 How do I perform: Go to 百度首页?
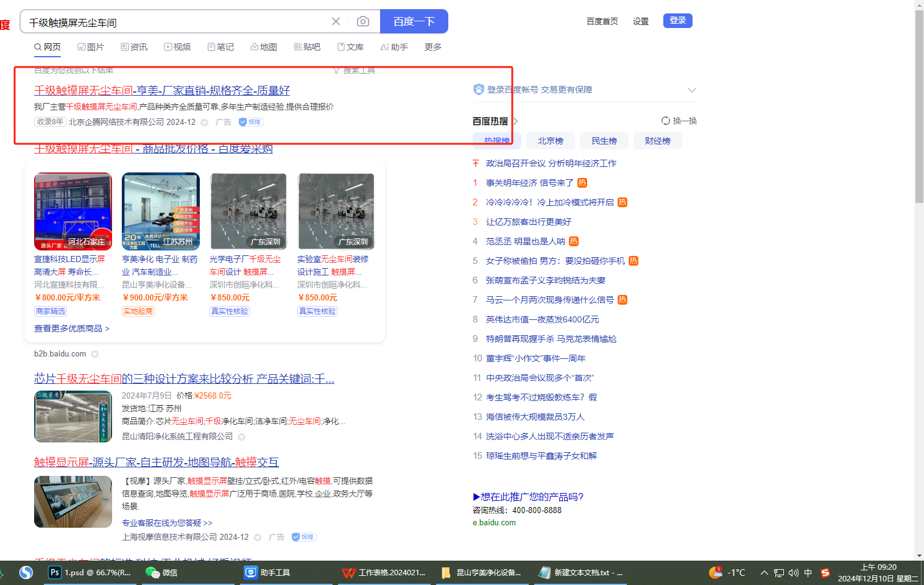pos(602,21)
